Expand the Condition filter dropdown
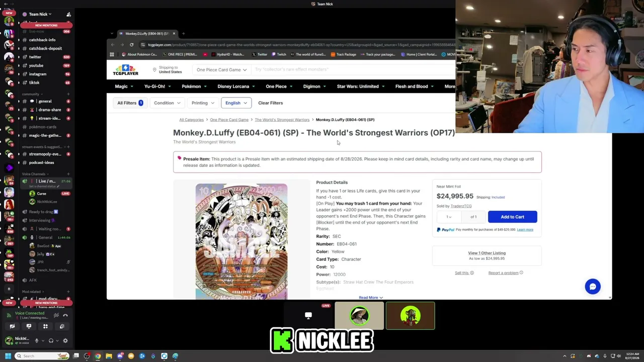The width and height of the screenshot is (644, 362). coord(167,103)
